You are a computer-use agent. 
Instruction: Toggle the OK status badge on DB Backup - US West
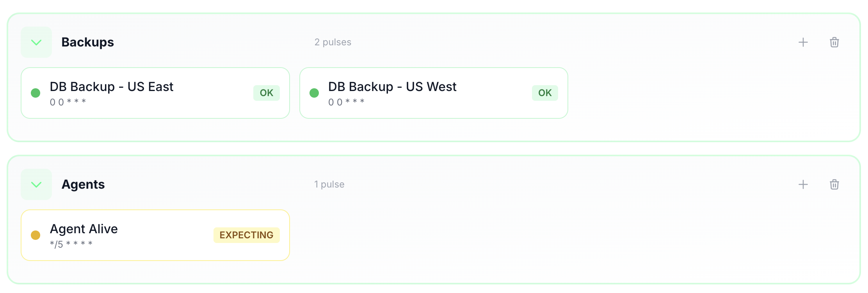pos(544,93)
